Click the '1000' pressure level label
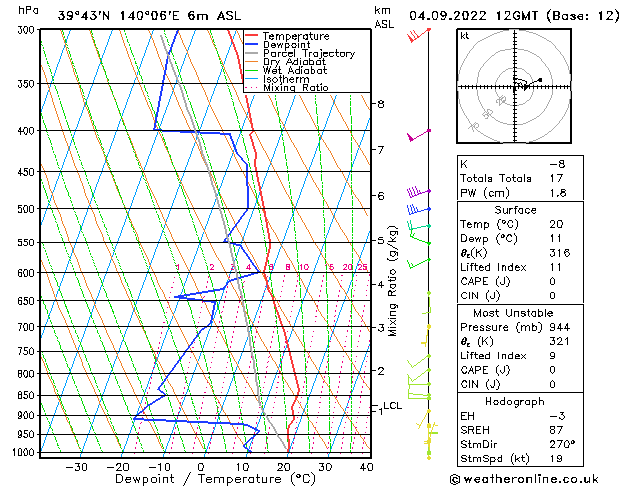629x486 pixels. click(25, 453)
